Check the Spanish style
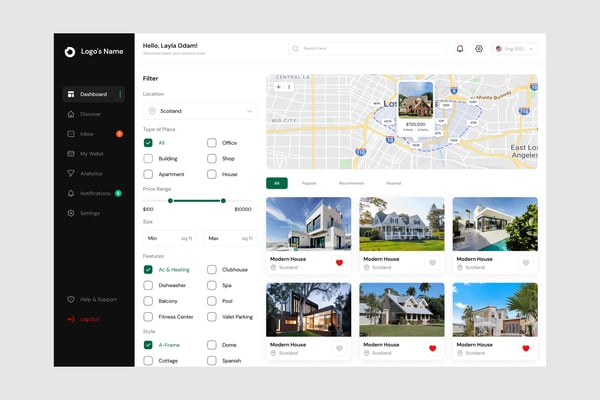Screen dimensions: 600x400 (212, 361)
